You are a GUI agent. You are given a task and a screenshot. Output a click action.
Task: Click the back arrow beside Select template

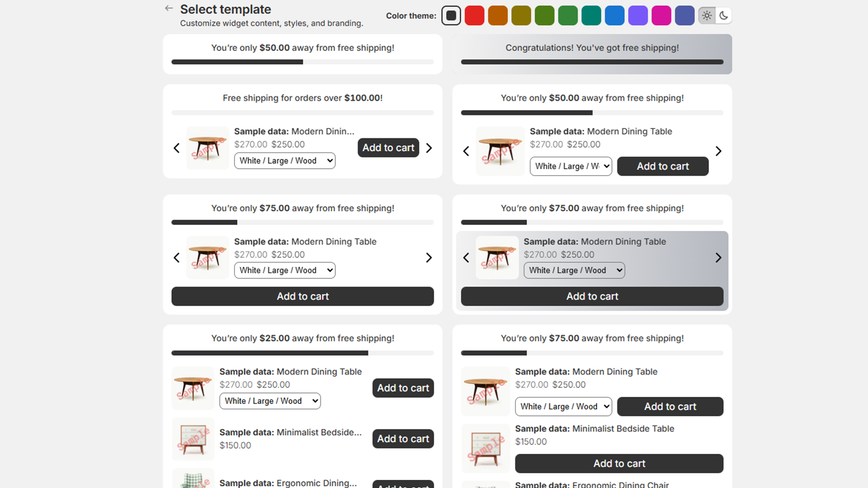pyautogui.click(x=169, y=9)
